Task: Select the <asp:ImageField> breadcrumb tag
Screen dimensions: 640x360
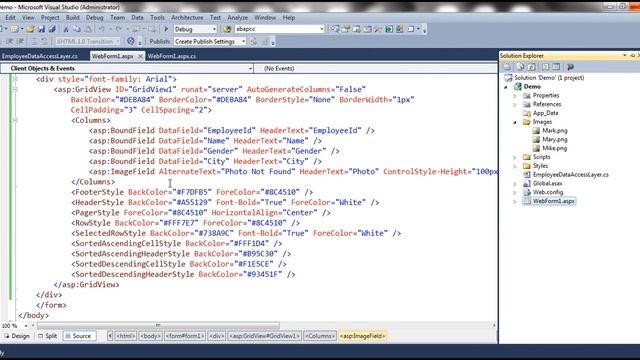Action: 362,336
